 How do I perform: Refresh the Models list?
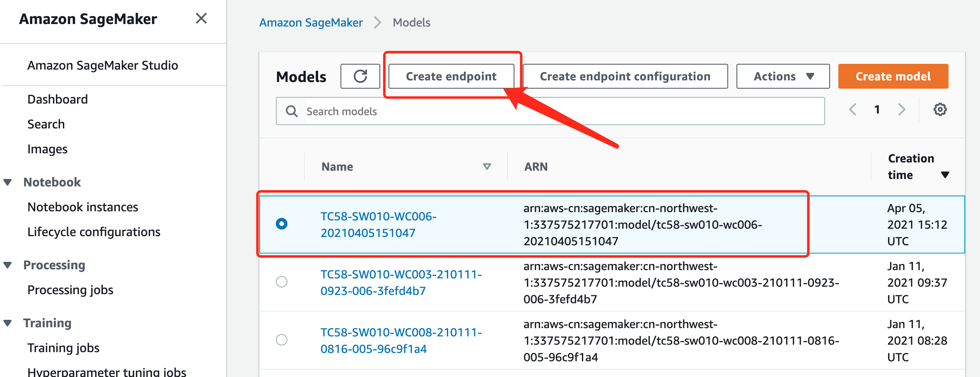[x=360, y=76]
